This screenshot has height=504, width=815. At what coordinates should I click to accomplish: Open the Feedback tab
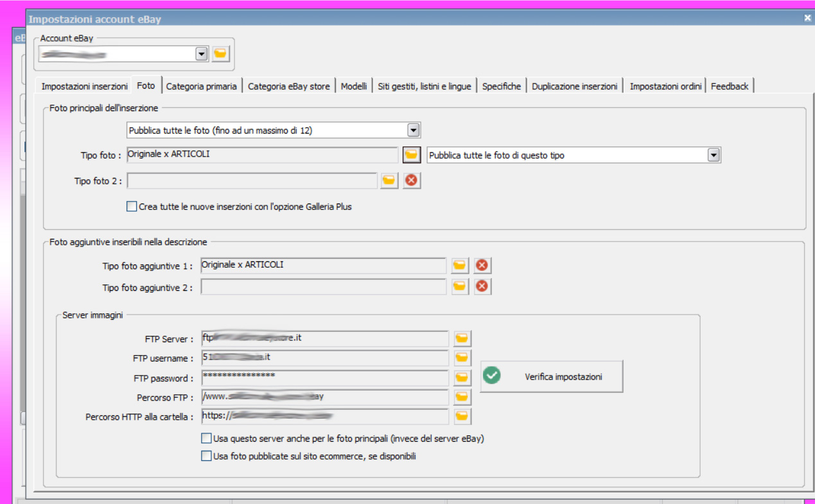coord(730,86)
